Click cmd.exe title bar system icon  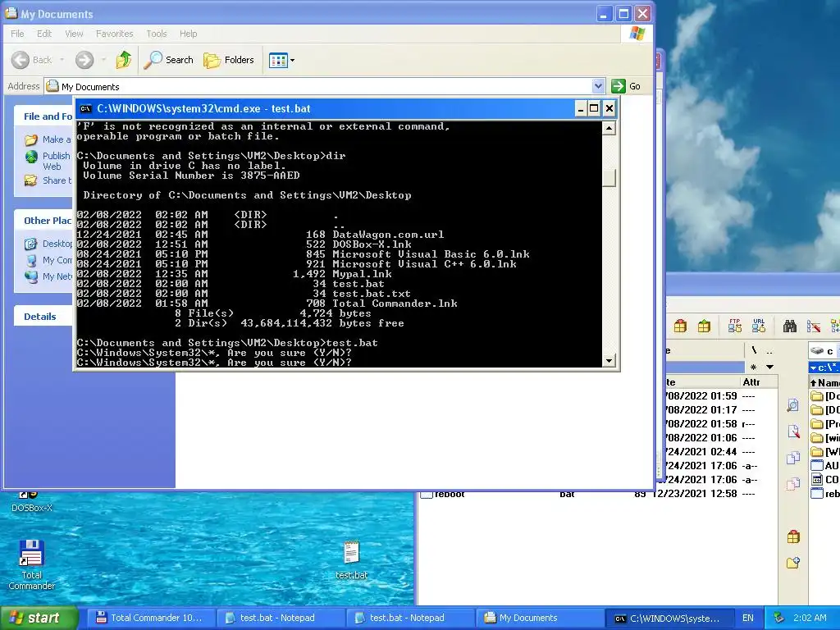coord(85,109)
